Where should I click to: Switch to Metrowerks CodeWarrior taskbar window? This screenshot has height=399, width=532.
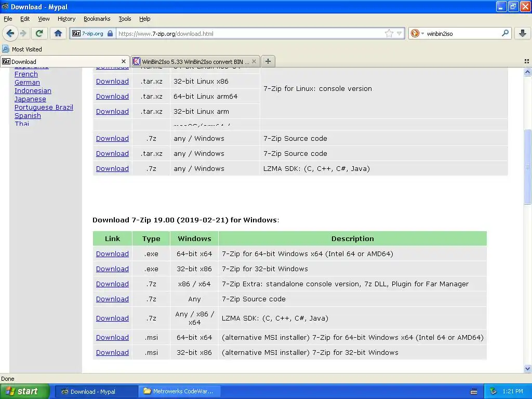(x=180, y=391)
